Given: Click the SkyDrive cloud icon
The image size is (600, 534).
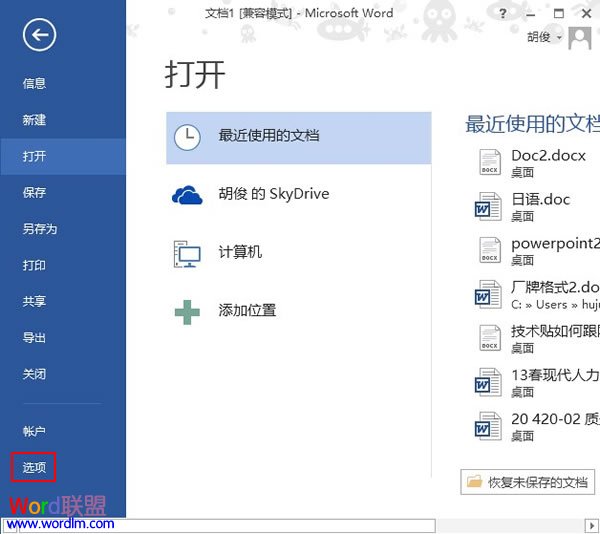Looking at the screenshot, I should click(187, 195).
